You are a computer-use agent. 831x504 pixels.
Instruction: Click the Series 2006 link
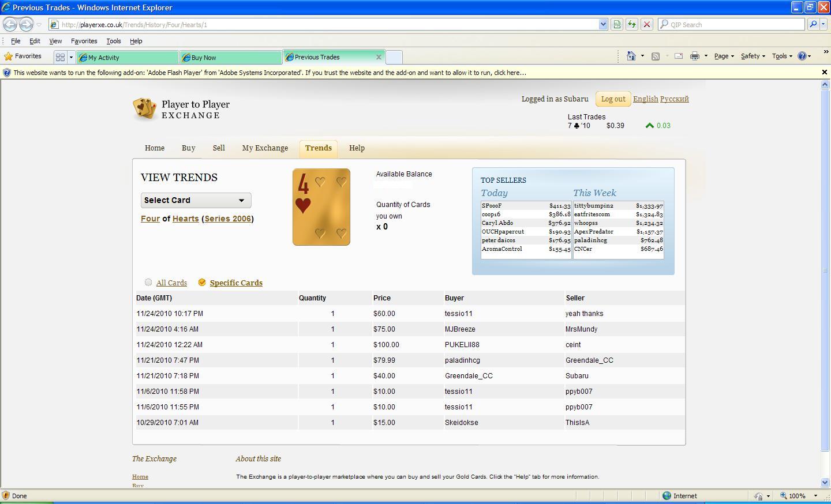coord(227,219)
